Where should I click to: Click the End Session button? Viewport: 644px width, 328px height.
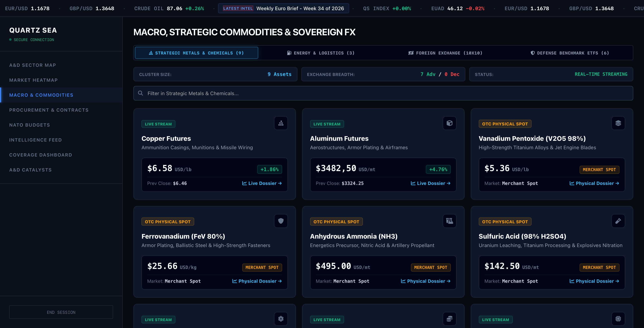(x=61, y=312)
